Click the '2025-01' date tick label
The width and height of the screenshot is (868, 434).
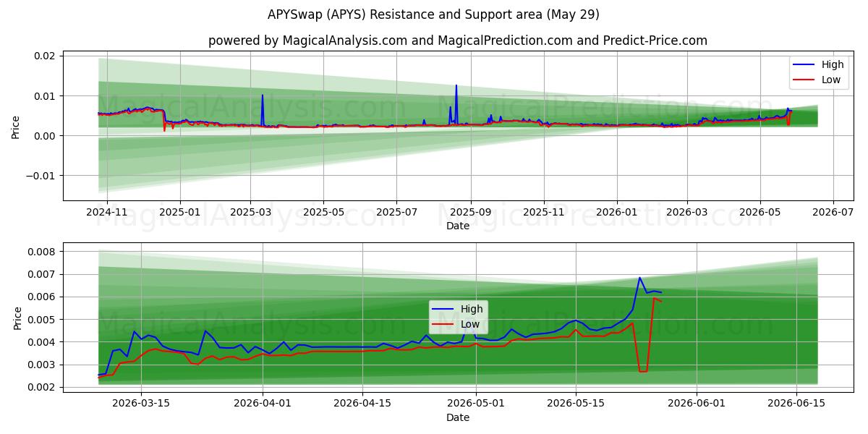pyautogui.click(x=180, y=213)
